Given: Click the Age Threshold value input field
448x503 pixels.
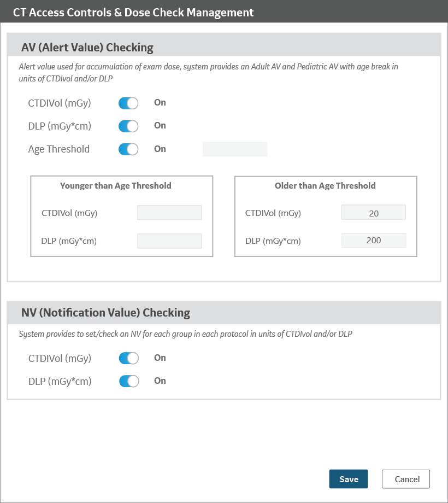Looking at the screenshot, I should point(235,149).
